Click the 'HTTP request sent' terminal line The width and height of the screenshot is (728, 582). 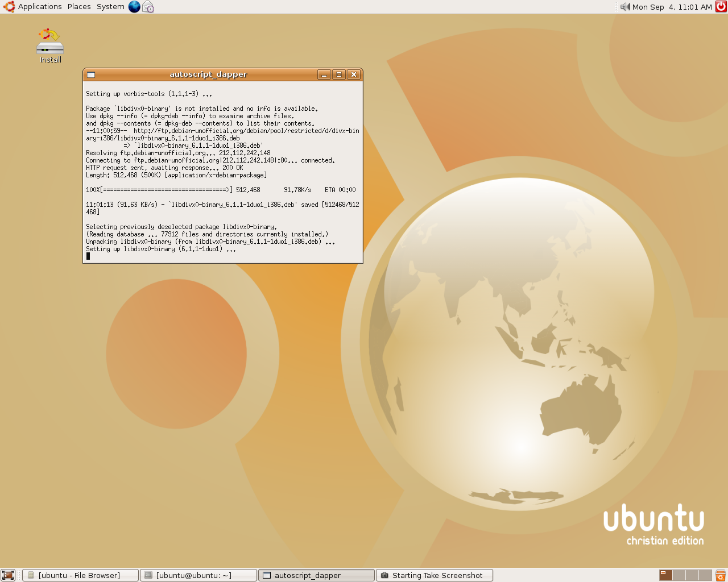pos(164,168)
